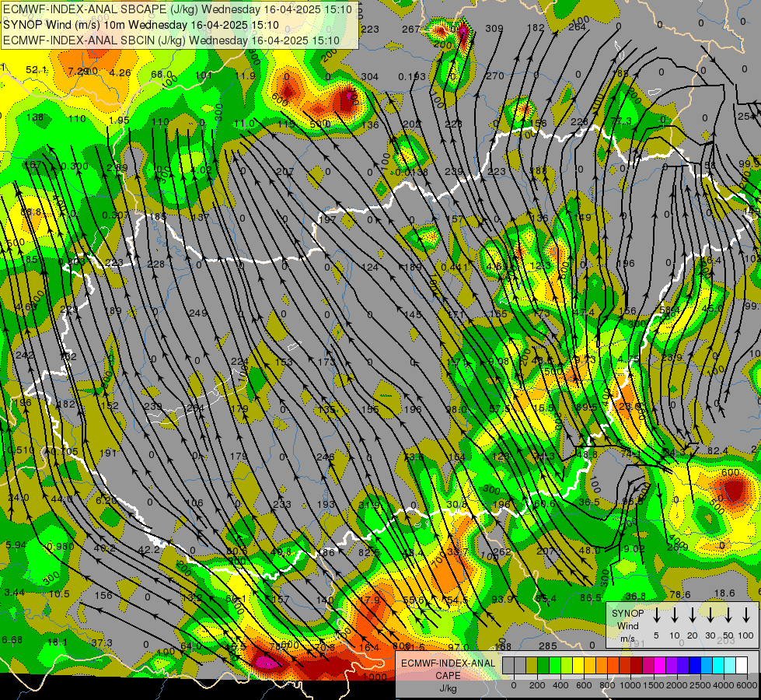Select the orange-red swatch right of the 800 tick
This screenshot has height=700, width=761.
pos(614,666)
